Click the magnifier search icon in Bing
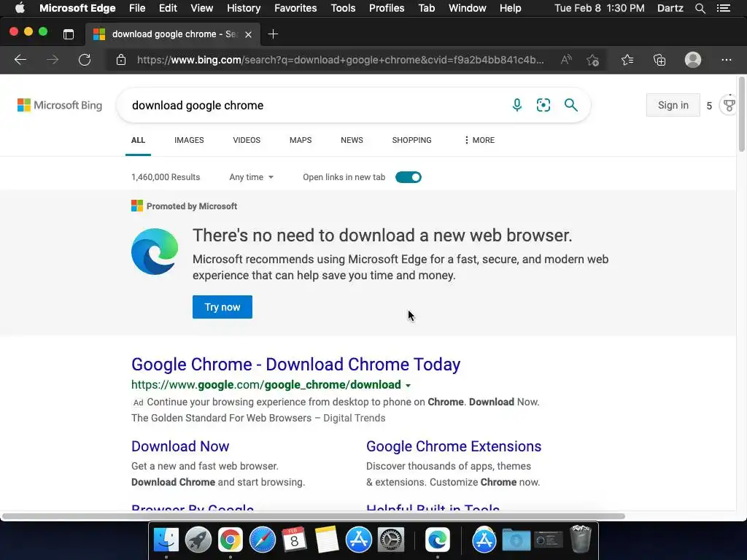The width and height of the screenshot is (747, 560). coord(571,105)
